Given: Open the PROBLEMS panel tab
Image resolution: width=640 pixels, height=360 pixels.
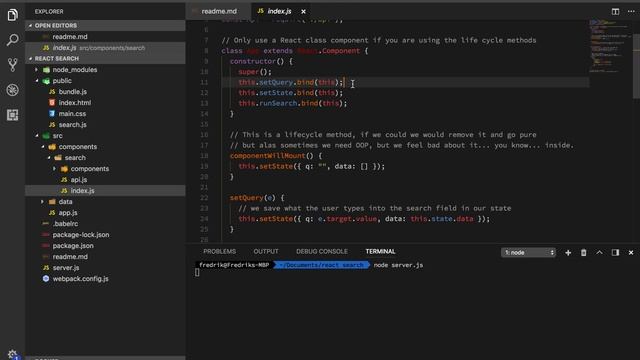Looking at the screenshot, I should pyautogui.click(x=220, y=251).
